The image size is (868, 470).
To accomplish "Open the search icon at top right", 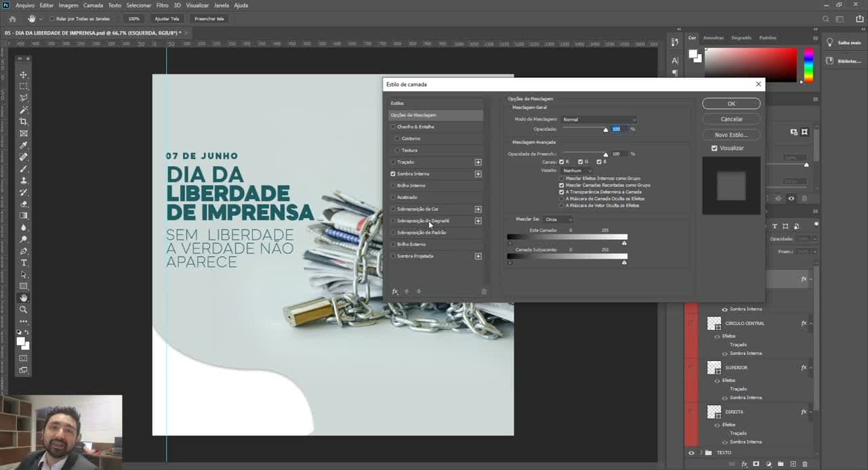I will [x=825, y=19].
